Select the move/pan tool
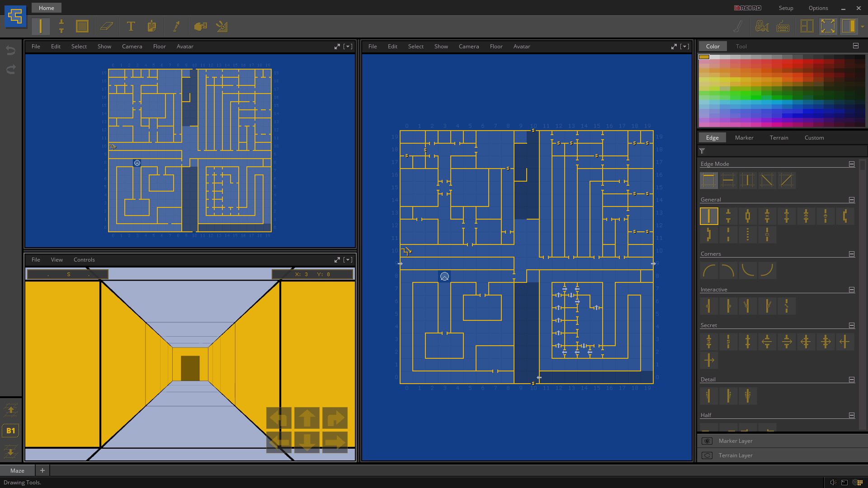Screen dimensions: 868x488 [201, 26]
